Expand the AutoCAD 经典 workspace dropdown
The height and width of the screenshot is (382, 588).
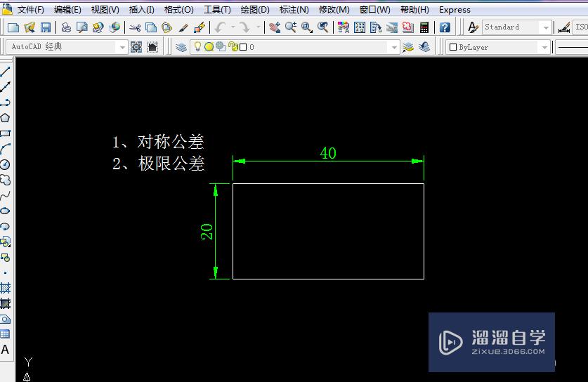(x=122, y=47)
